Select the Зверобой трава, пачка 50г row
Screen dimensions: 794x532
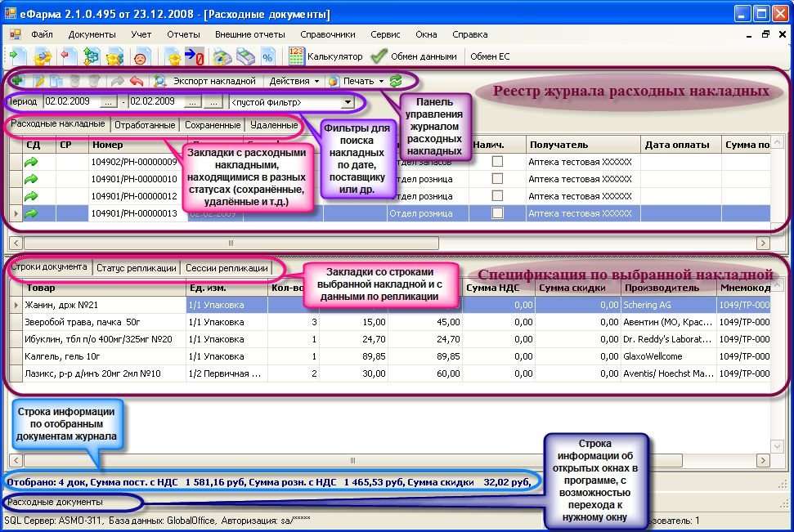[390, 323]
